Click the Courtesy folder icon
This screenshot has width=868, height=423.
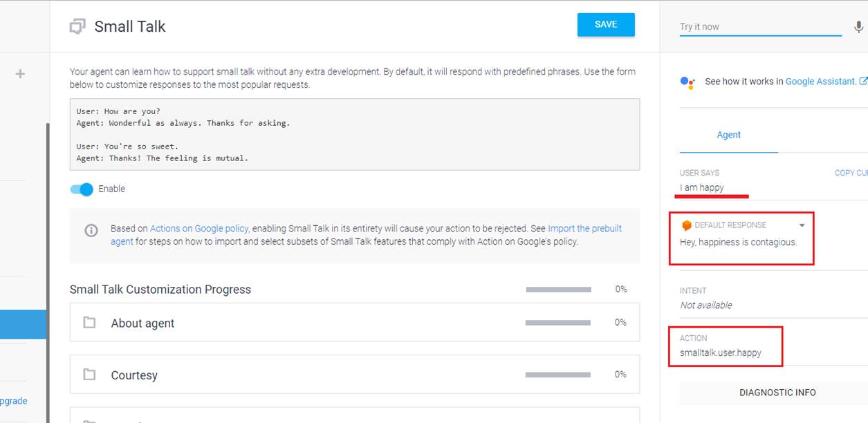coord(89,375)
